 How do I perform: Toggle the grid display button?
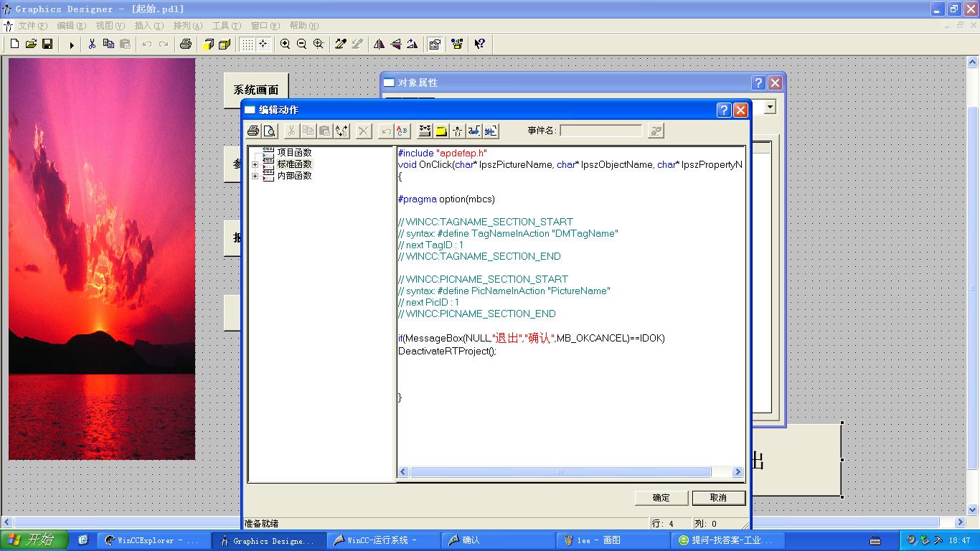point(247,44)
